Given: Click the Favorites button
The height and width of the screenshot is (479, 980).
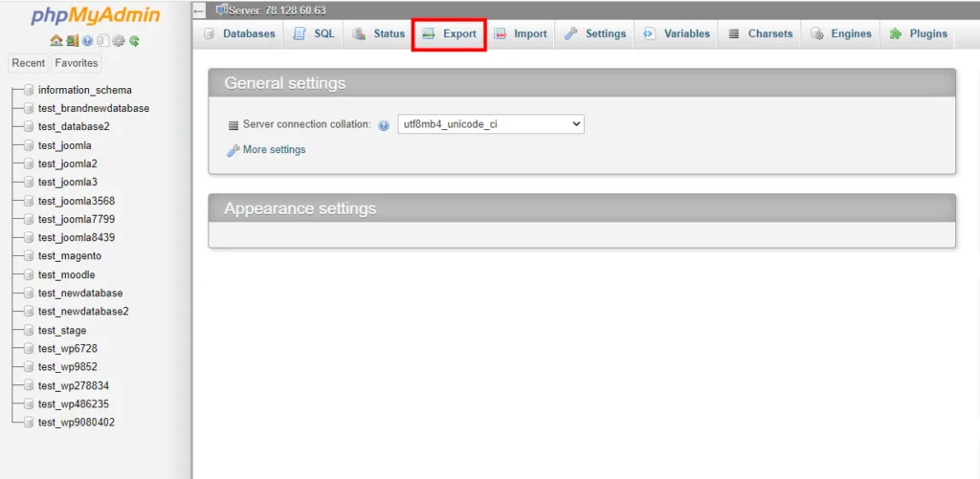Looking at the screenshot, I should coord(77,63).
